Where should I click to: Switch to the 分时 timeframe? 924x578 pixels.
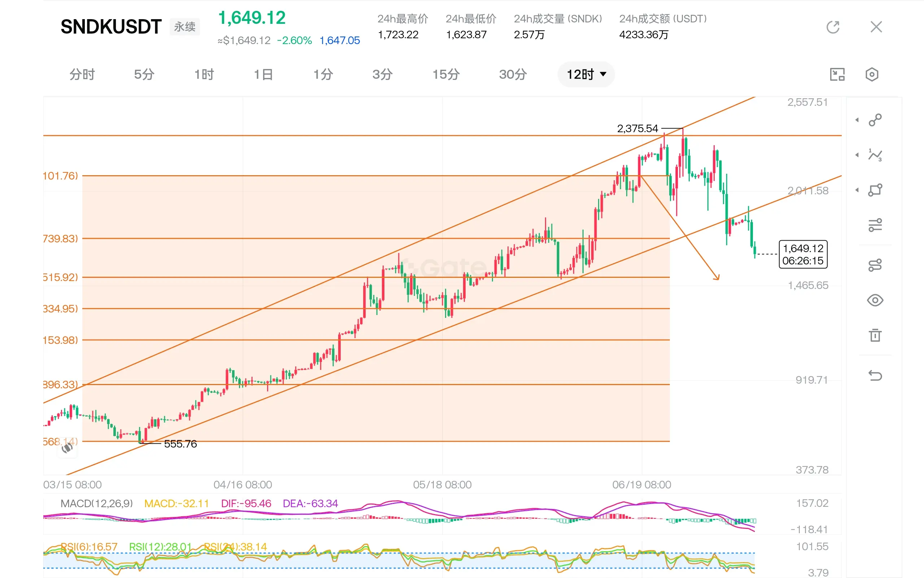(82, 74)
